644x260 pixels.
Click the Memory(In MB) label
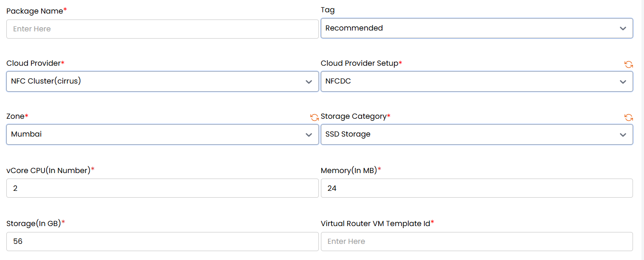[349, 170]
